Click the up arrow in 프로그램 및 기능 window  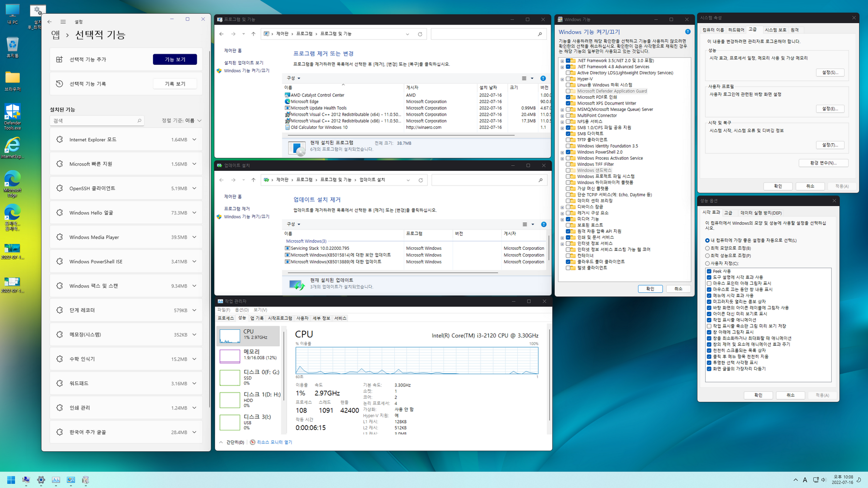click(253, 34)
